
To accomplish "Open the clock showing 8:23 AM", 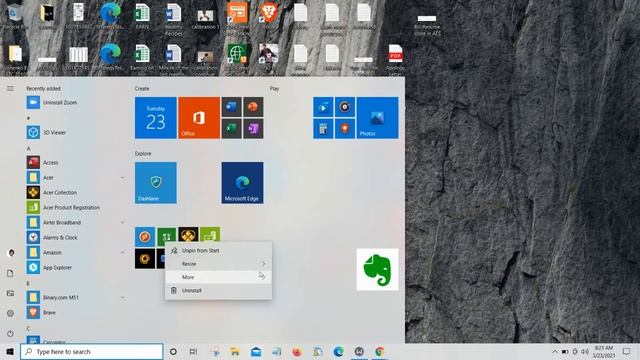I will tap(604, 351).
